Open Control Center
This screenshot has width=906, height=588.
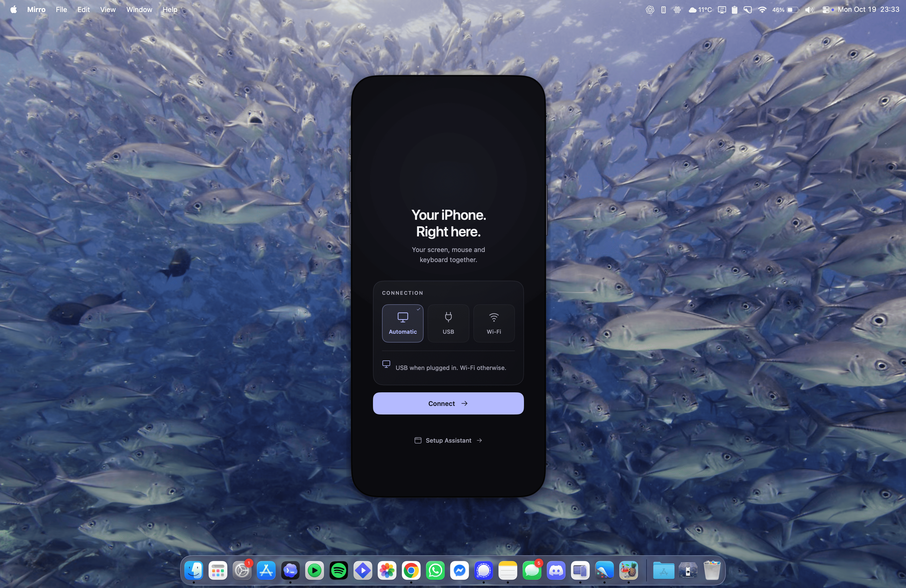[x=826, y=10]
